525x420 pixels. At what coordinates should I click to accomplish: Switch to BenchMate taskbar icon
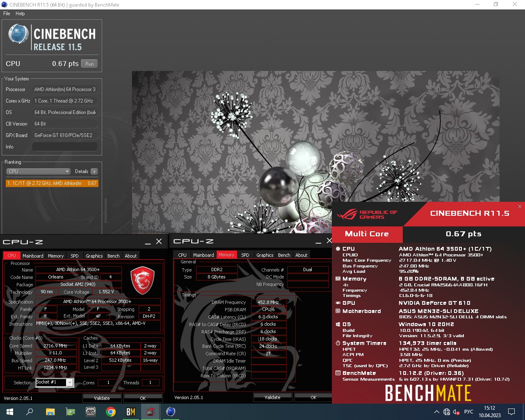tap(130, 412)
